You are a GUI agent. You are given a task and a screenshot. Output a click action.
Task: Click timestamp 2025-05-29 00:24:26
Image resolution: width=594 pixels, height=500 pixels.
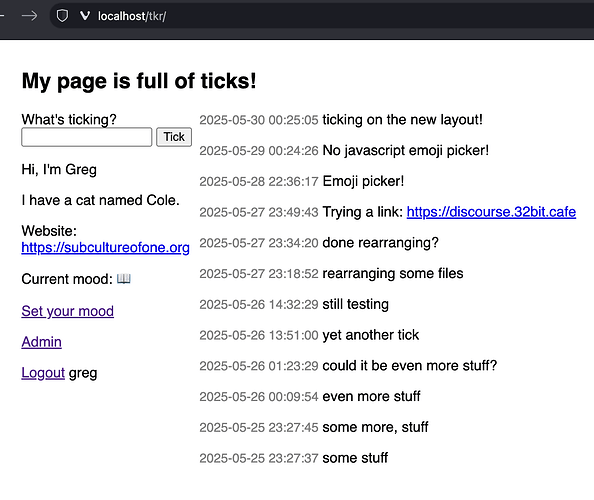click(x=259, y=150)
